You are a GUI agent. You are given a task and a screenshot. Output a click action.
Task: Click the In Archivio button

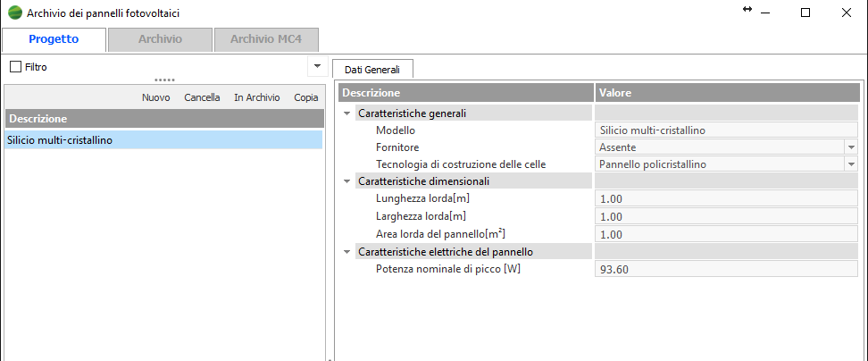pyautogui.click(x=256, y=97)
